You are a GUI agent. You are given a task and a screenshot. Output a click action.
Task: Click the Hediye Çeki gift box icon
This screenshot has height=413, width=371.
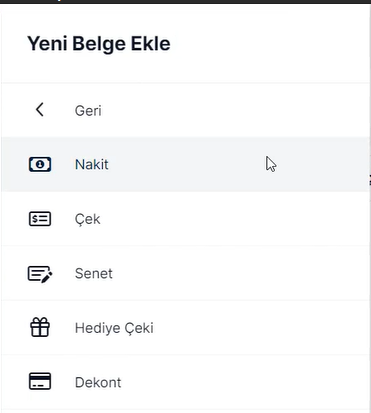(x=40, y=327)
